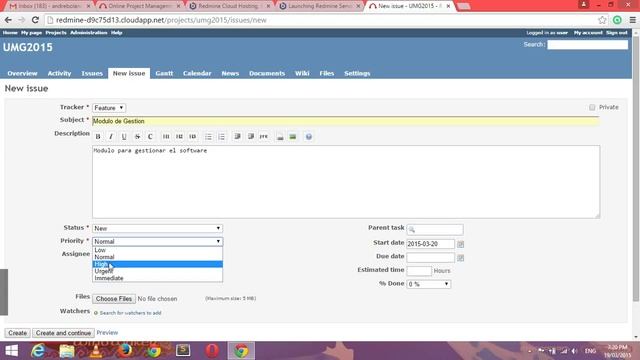Focus the Estimated time field
This screenshot has width=640, height=360.
(419, 271)
